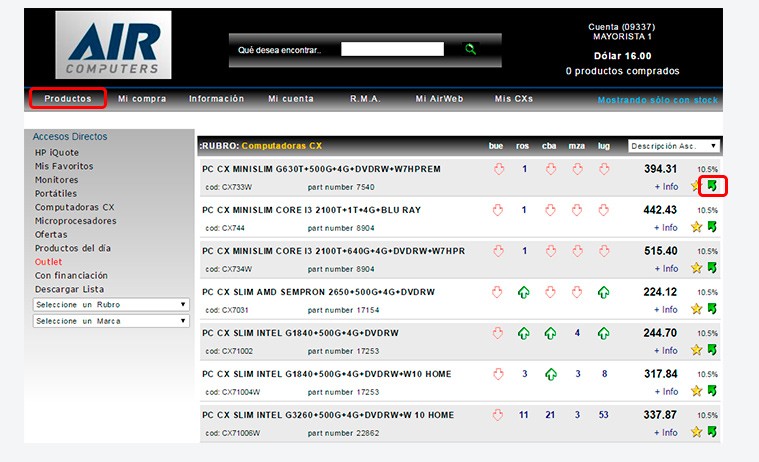Click Descargar Lista link
This screenshot has width=759, height=462.
(x=69, y=289)
